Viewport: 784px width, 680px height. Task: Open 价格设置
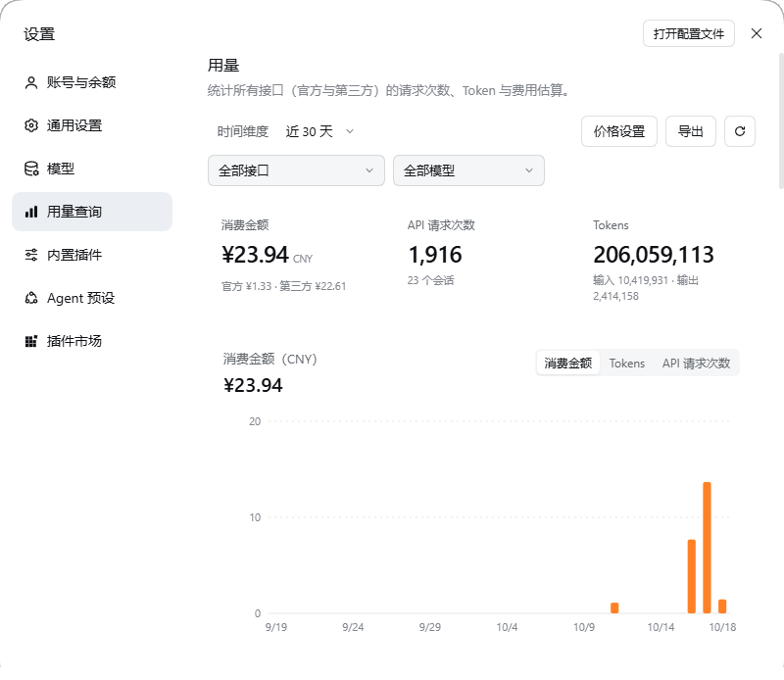point(619,131)
